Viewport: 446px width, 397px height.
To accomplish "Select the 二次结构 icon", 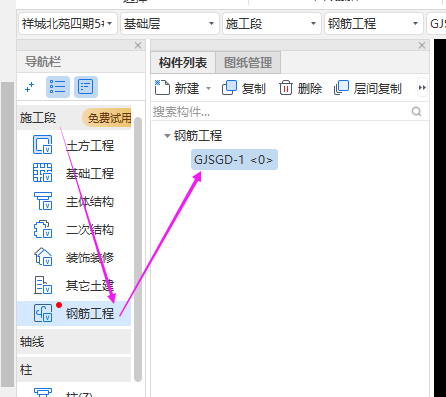I will (x=43, y=229).
